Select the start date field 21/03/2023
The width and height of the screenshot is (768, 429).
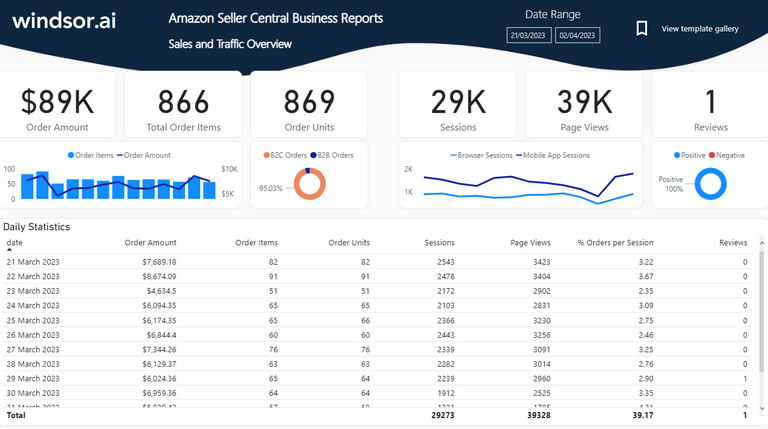pos(528,35)
